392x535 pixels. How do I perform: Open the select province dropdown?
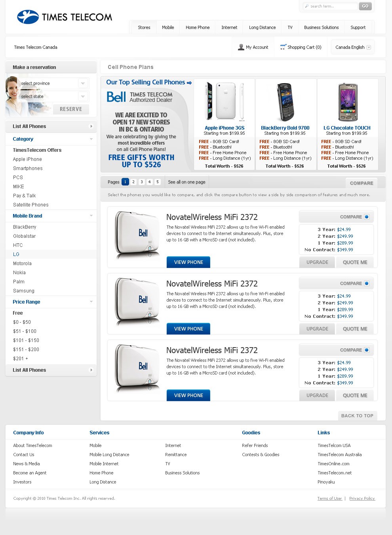[53, 83]
